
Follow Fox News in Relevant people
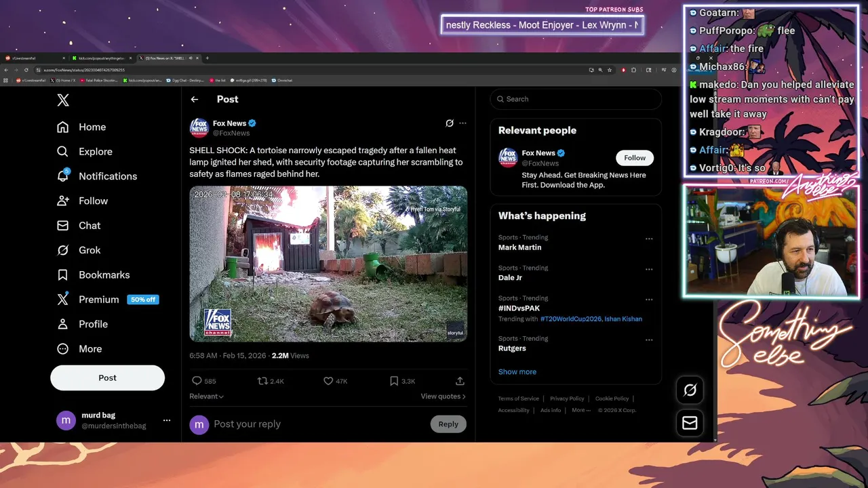point(635,158)
